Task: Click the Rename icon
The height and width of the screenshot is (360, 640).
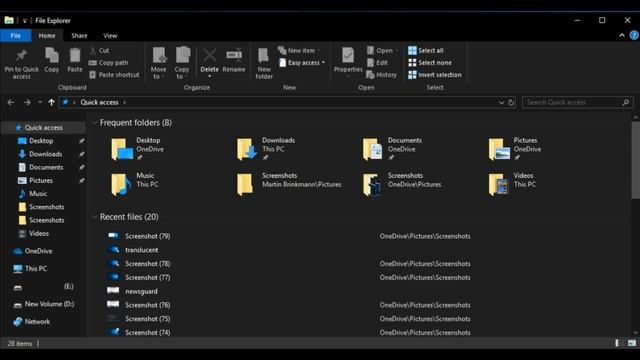Action: [234, 56]
